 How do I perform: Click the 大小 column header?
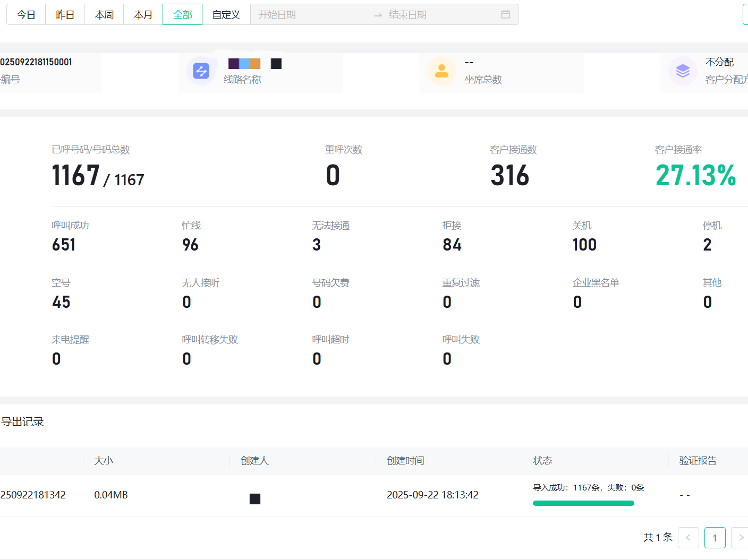104,461
